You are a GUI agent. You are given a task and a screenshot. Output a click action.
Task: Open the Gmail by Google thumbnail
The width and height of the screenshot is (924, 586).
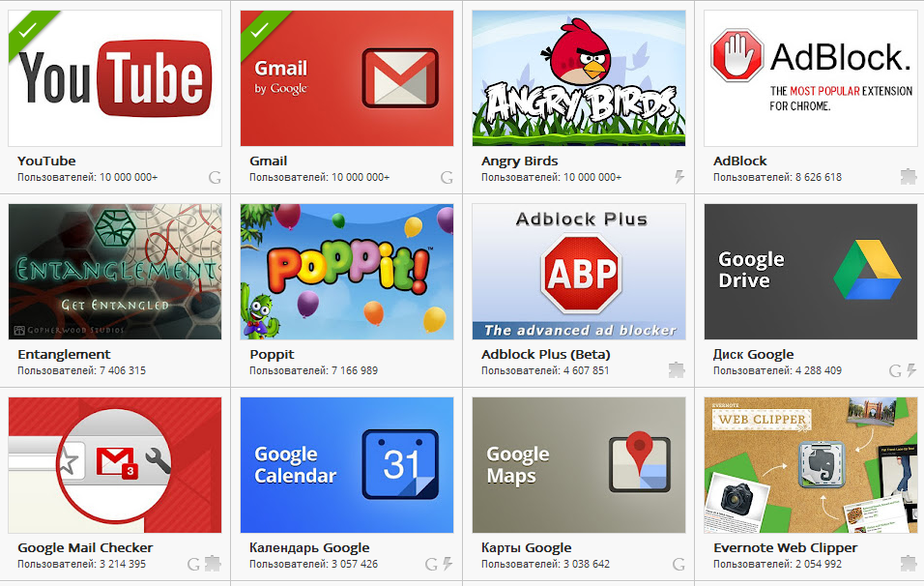coord(347,77)
